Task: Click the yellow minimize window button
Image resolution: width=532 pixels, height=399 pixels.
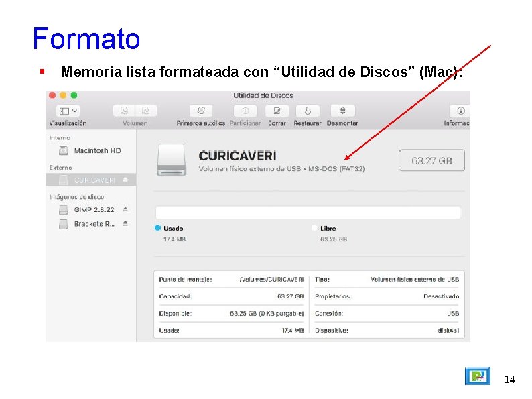Action: pos(63,95)
